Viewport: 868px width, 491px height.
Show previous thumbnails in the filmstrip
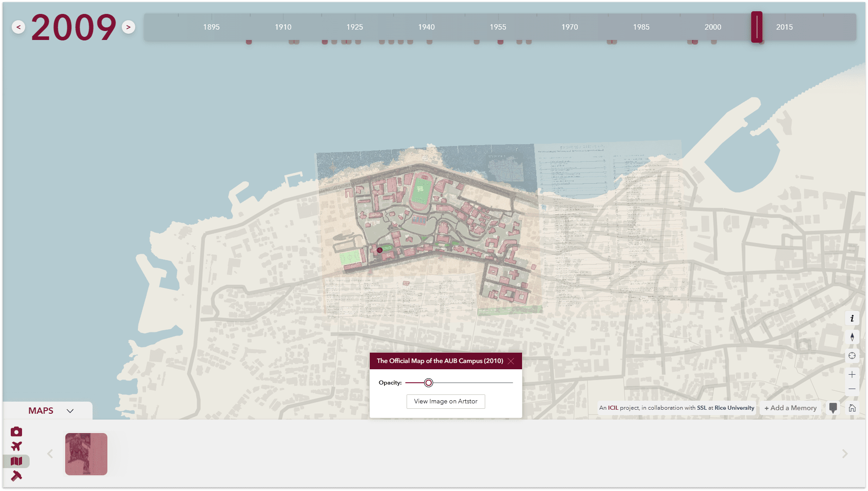click(x=50, y=454)
